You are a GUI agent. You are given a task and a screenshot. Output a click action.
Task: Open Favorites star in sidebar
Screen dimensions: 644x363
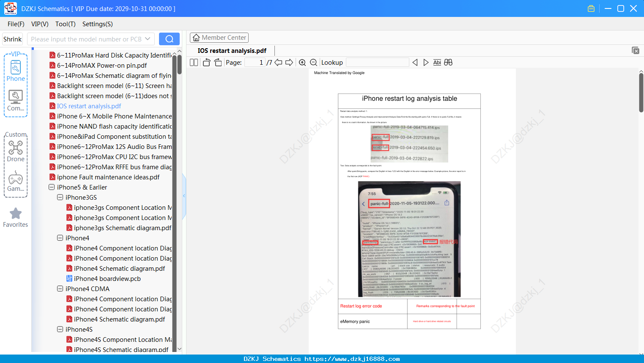point(16,218)
